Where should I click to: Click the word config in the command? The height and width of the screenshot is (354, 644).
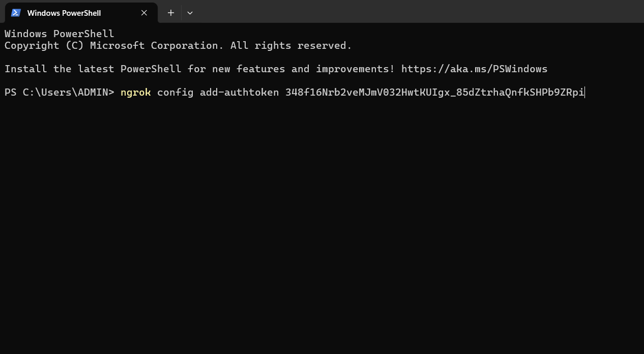pyautogui.click(x=175, y=92)
